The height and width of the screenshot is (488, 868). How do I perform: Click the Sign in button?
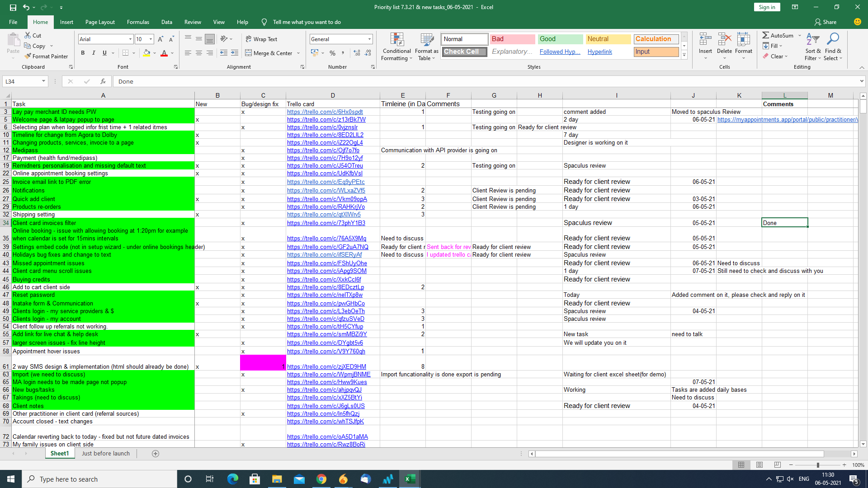767,7
